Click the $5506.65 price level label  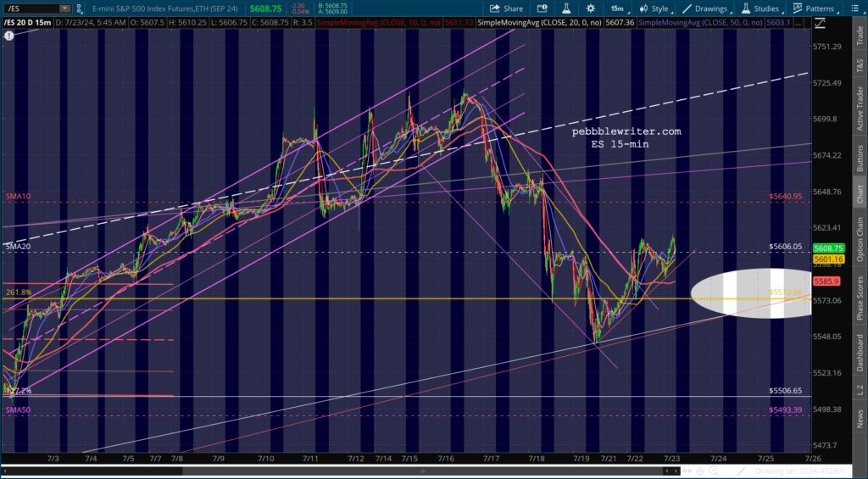(x=786, y=390)
